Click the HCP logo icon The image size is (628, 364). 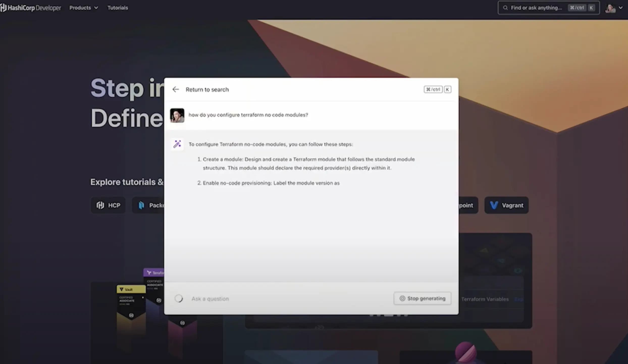100,205
